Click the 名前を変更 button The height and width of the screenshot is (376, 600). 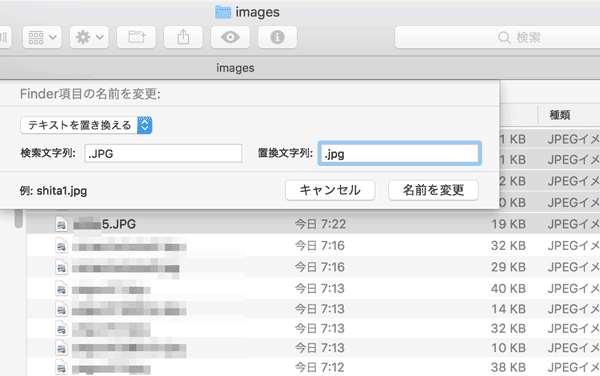pos(433,190)
